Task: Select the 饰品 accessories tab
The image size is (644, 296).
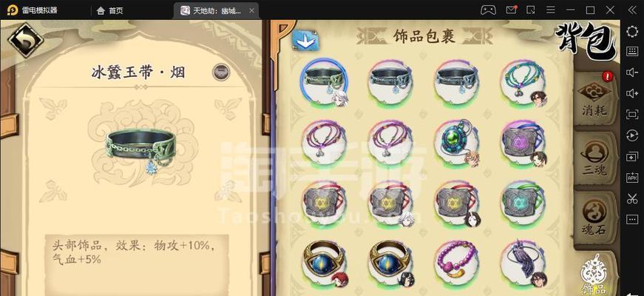Action: (x=594, y=273)
